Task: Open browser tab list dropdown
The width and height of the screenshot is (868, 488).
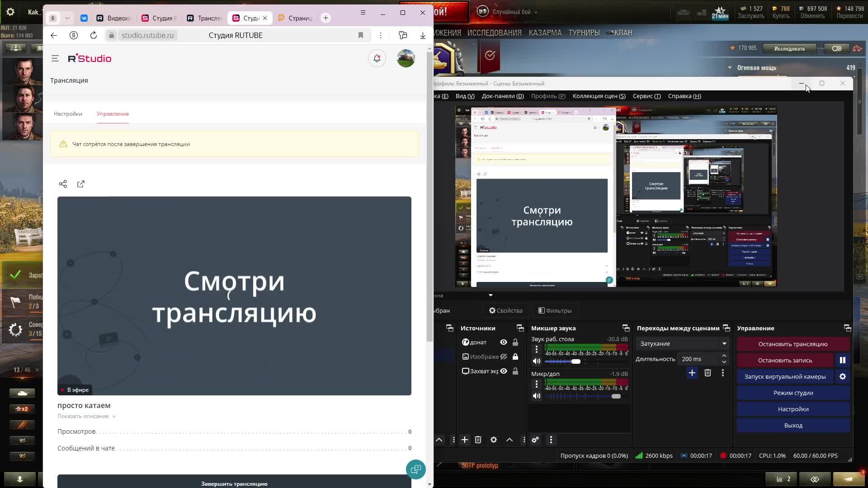Action: [x=67, y=18]
